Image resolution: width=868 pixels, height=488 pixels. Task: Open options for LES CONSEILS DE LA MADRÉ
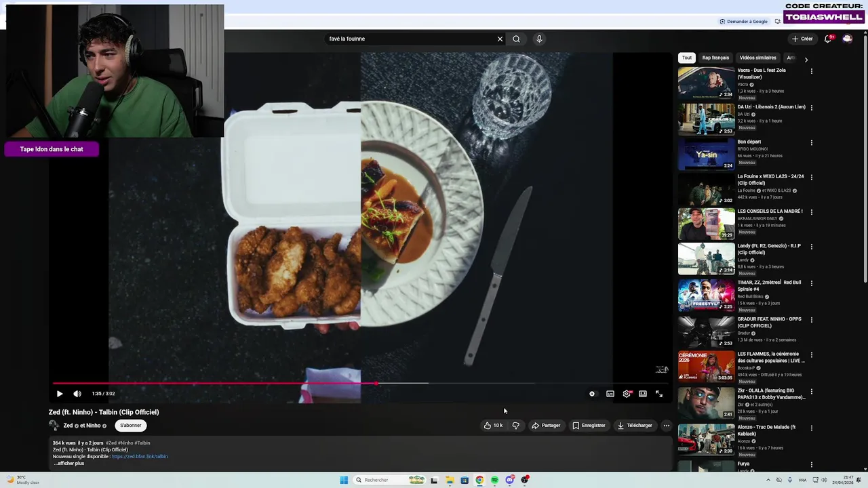(x=812, y=212)
